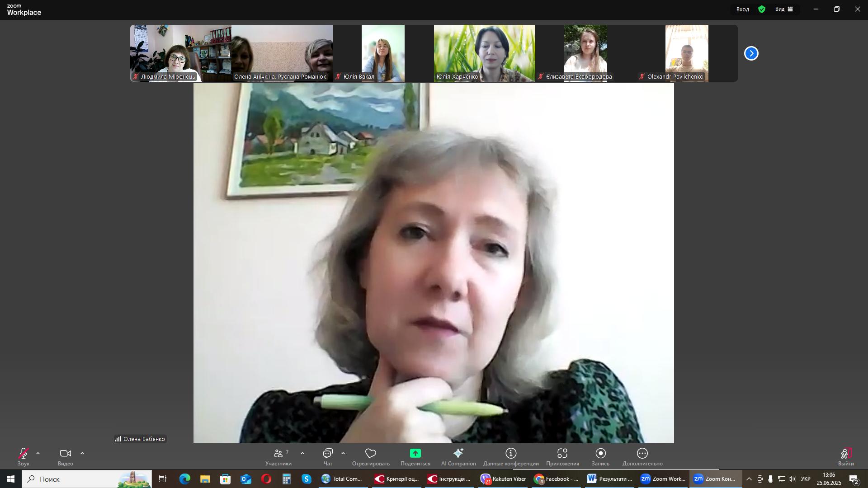The height and width of the screenshot is (488, 868).
Task: Start screen sharing with Поделиться
Action: [415, 457]
